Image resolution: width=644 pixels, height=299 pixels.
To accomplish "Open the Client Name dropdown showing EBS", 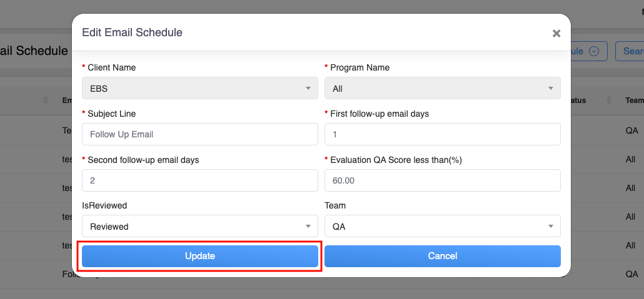I will click(x=199, y=89).
